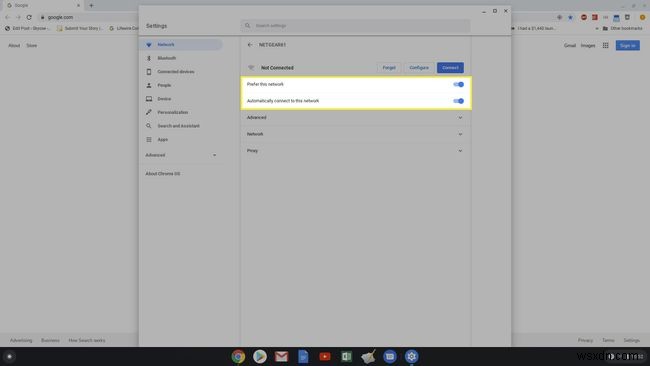Expand Advanced in the settings sidebar
This screenshot has height=366, width=650.
tap(181, 155)
